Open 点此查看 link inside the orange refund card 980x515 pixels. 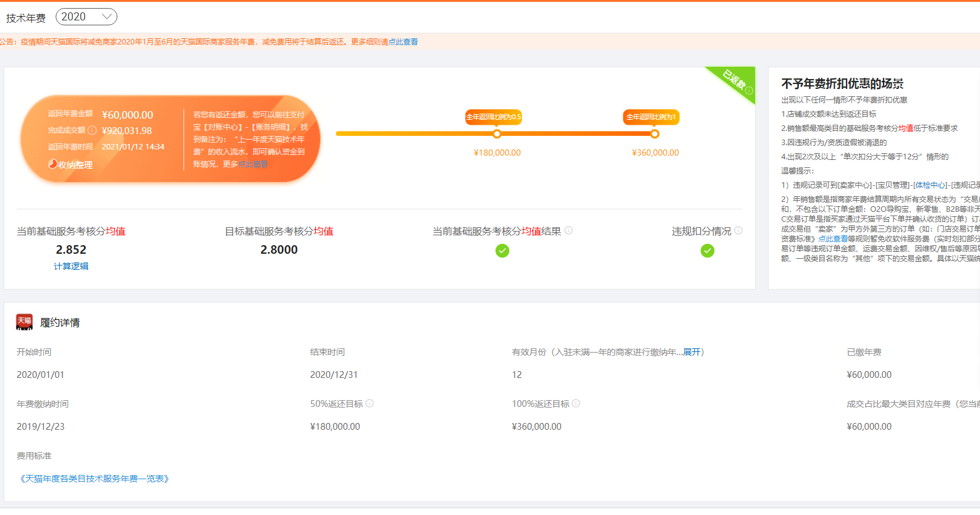pyautogui.click(x=253, y=164)
